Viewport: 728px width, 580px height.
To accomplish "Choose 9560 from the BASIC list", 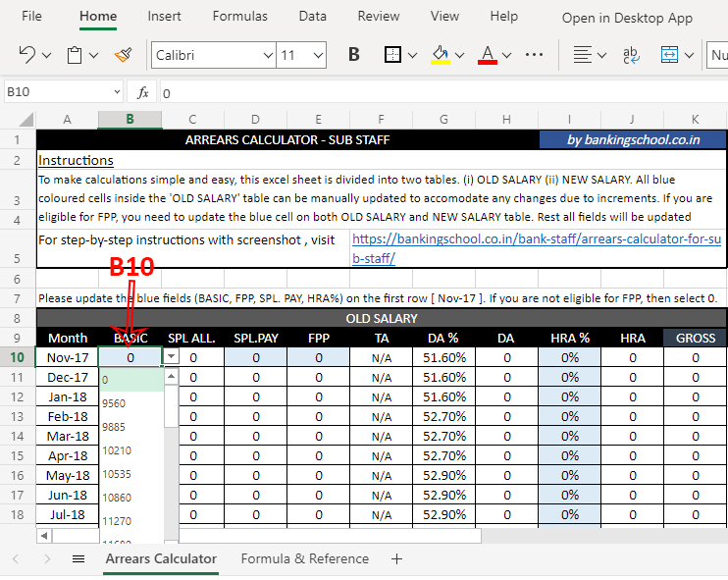I will pos(114,403).
